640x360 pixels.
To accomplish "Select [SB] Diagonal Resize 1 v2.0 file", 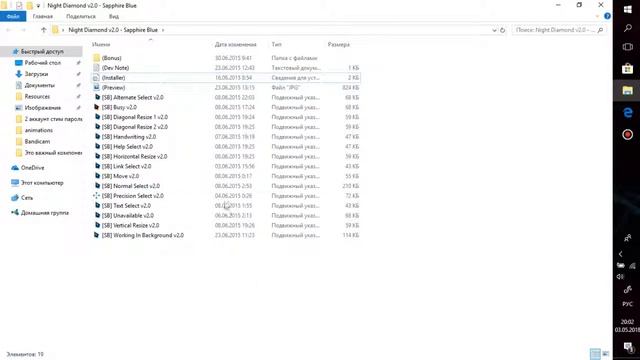I will click(135, 117).
